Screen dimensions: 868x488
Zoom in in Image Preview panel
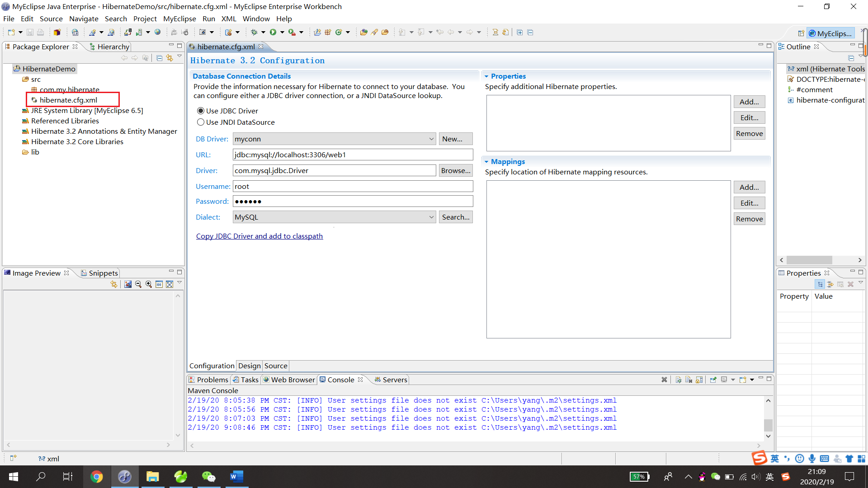149,284
